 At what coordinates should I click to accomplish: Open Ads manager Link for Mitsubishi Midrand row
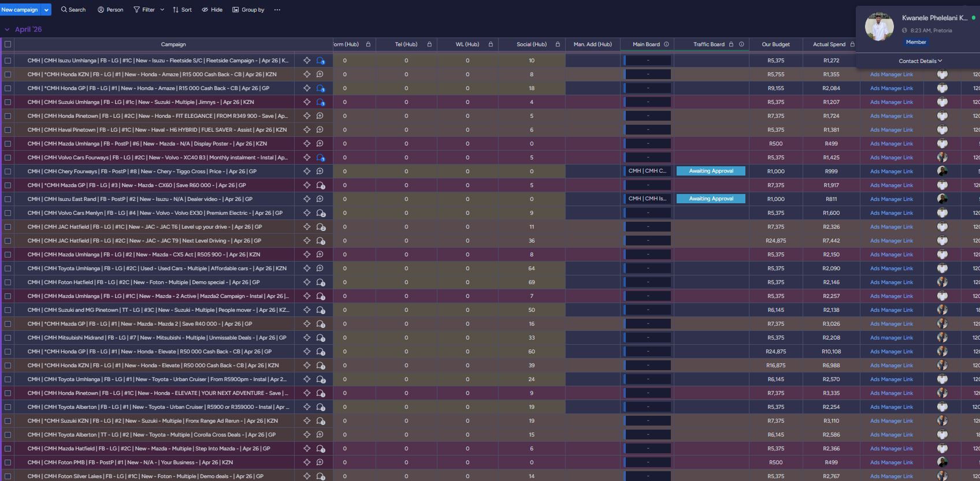click(x=892, y=338)
